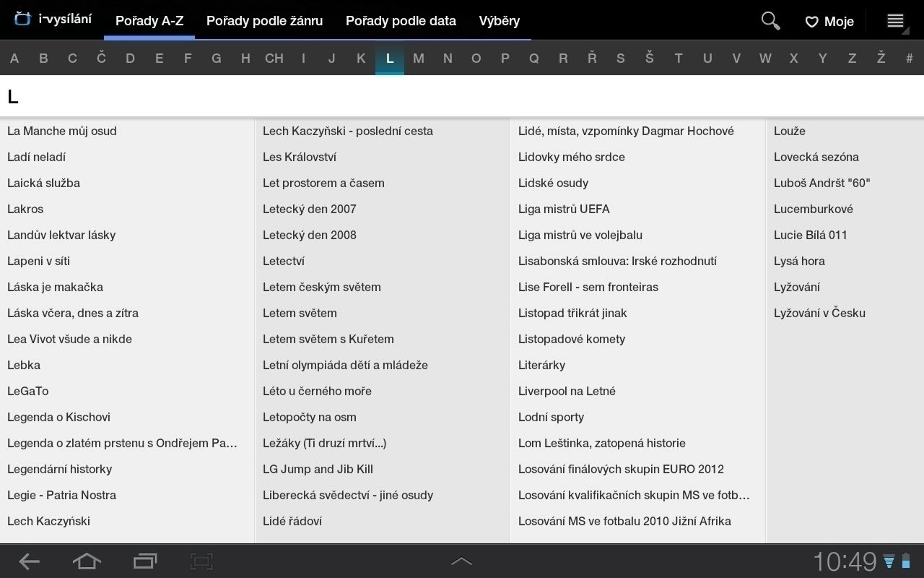
Task: Select letter M in alphabet bar
Action: [x=419, y=59]
